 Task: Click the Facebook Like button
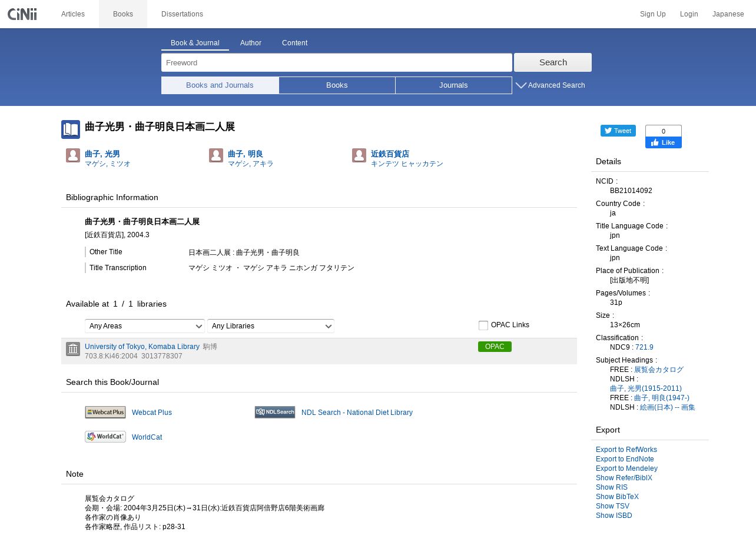point(664,142)
